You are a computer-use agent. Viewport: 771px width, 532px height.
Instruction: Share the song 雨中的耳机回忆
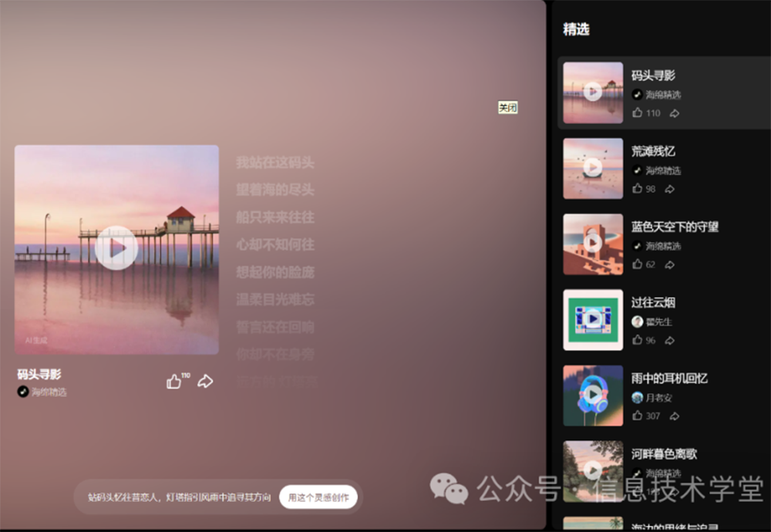[x=674, y=416]
